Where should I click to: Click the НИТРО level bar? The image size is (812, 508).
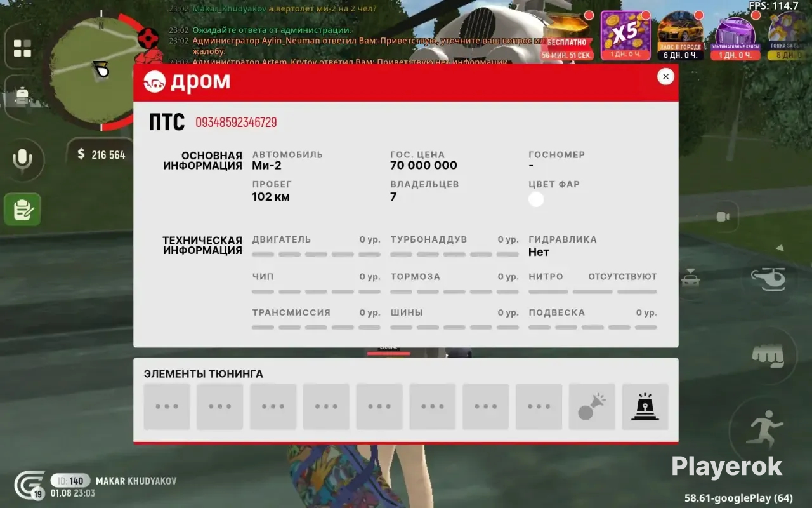point(593,292)
